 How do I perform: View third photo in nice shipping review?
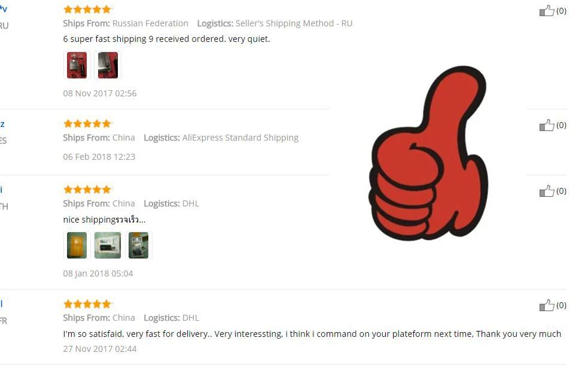coord(138,245)
